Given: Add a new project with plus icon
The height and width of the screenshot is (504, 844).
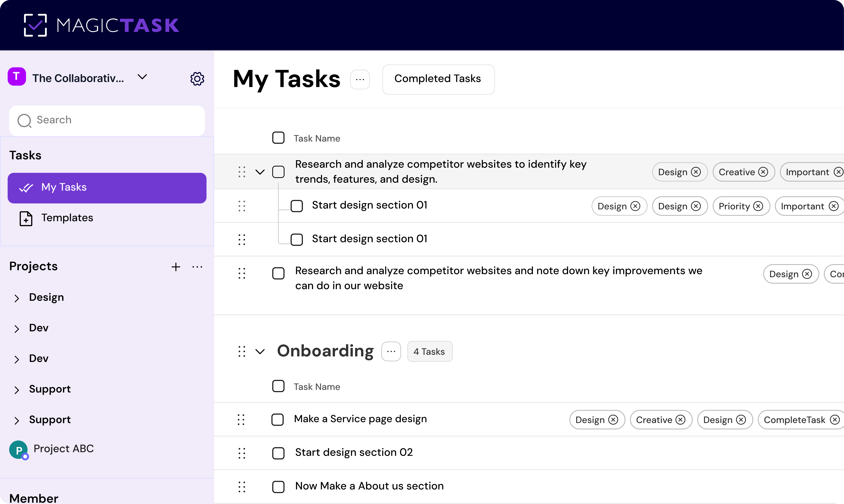Looking at the screenshot, I should pyautogui.click(x=176, y=267).
